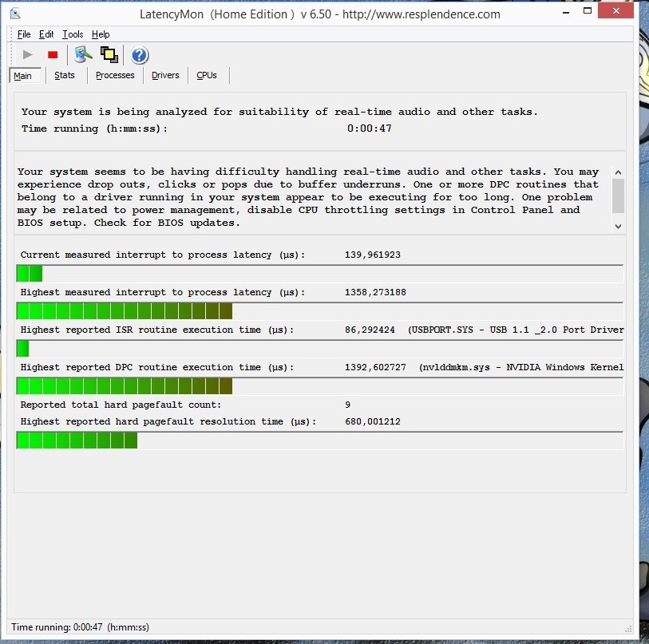The width and height of the screenshot is (649, 644).
Task: Click the LatencyMon title bar app icon
Action: pyautogui.click(x=15, y=14)
